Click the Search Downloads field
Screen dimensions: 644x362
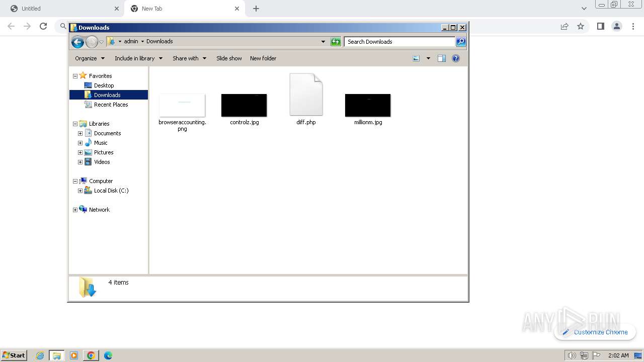tap(399, 42)
